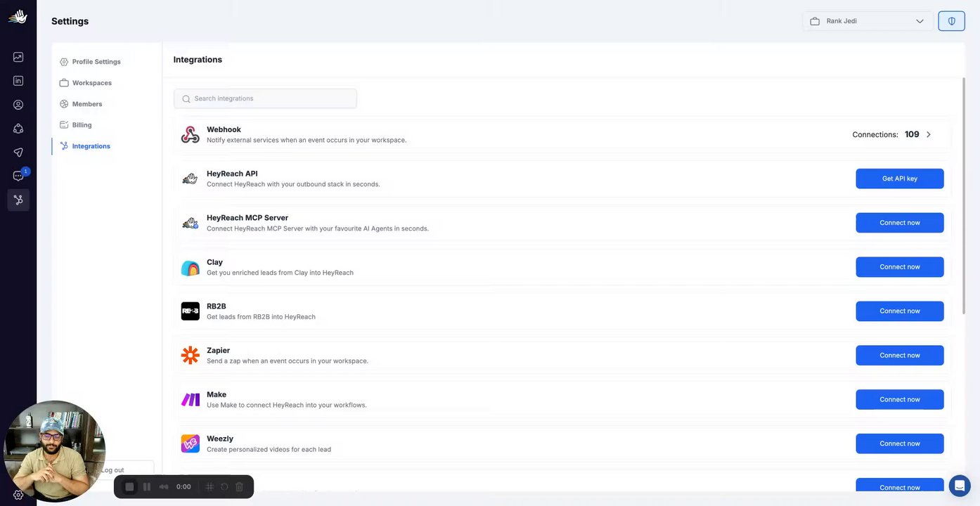Select the Integrations settings tab

pyautogui.click(x=85, y=146)
